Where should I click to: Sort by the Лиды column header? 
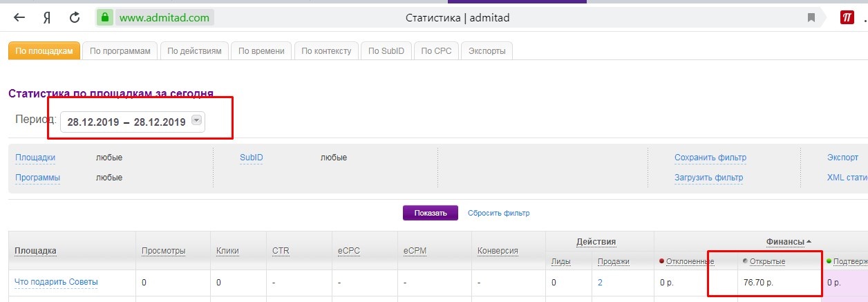tap(561, 261)
